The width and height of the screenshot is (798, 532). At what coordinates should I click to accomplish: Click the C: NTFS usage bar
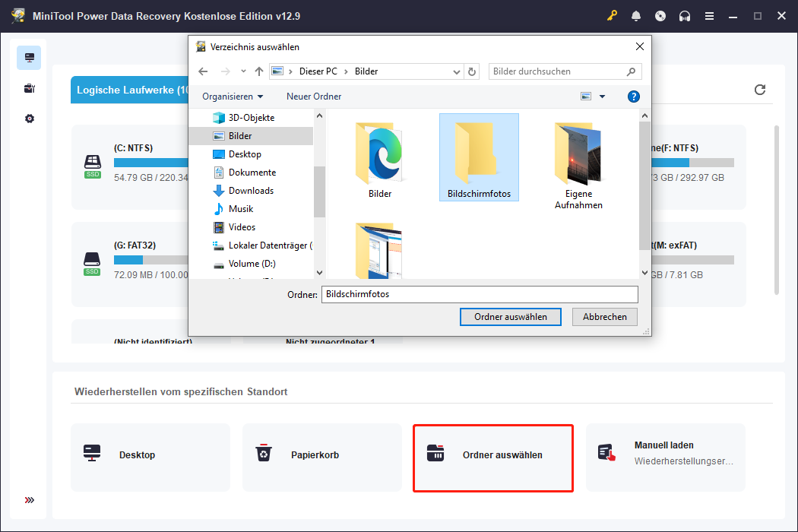pos(150,163)
